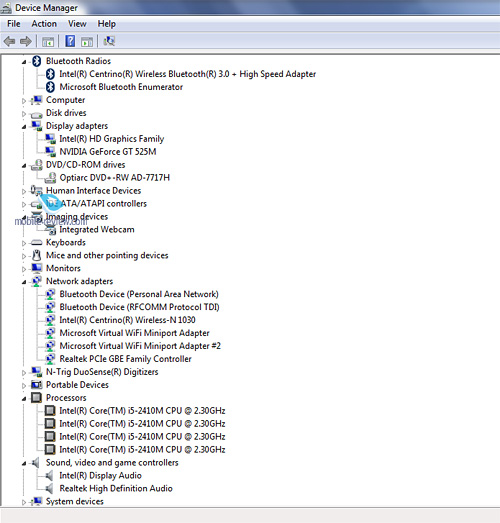The image size is (500, 523).
Task: Click icon beside NVIDIA GeForce GT 525M
Action: [x=50, y=152]
